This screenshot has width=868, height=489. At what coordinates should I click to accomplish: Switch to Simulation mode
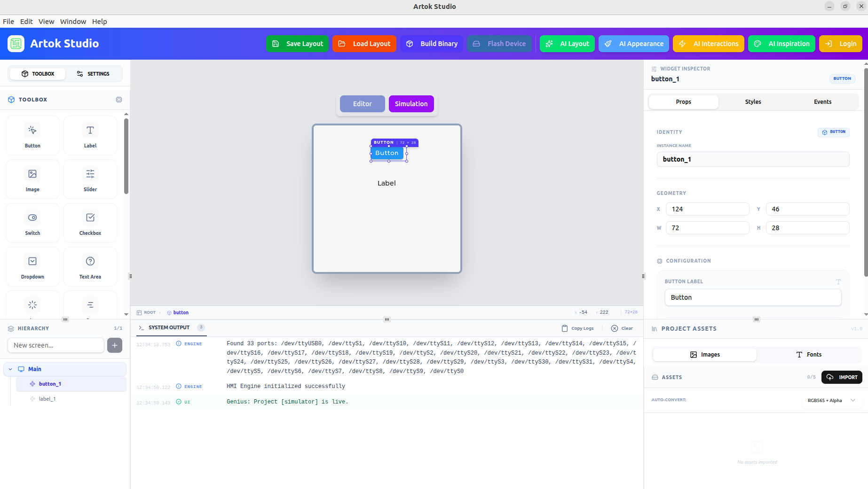411,104
